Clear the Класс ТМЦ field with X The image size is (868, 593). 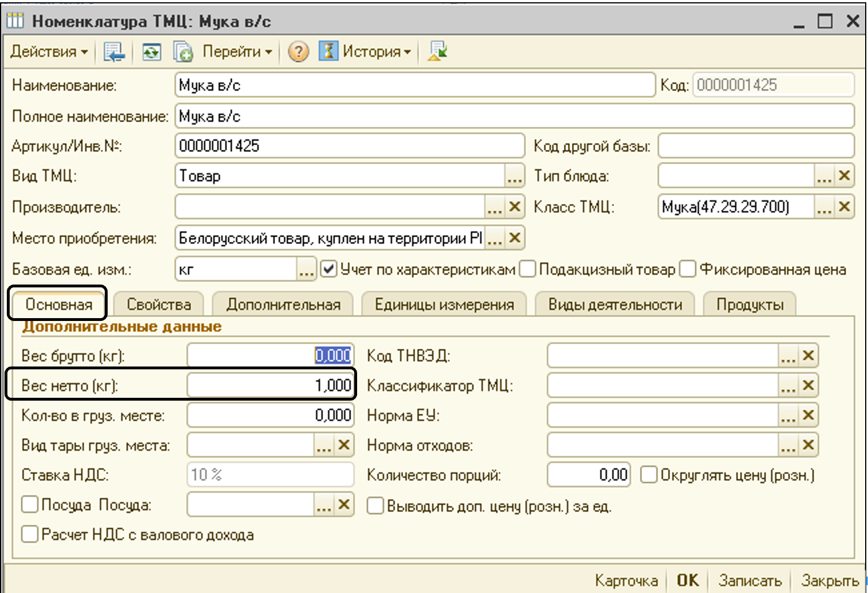point(844,207)
